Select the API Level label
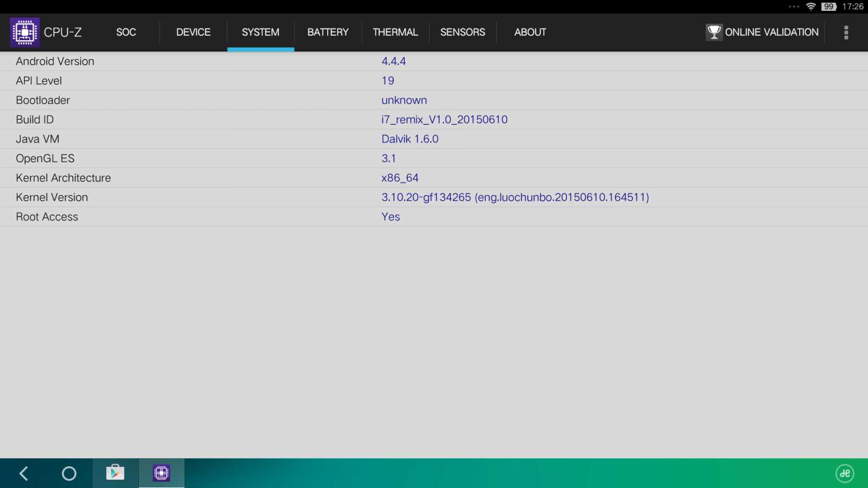This screenshot has width=868, height=488. tap(39, 81)
